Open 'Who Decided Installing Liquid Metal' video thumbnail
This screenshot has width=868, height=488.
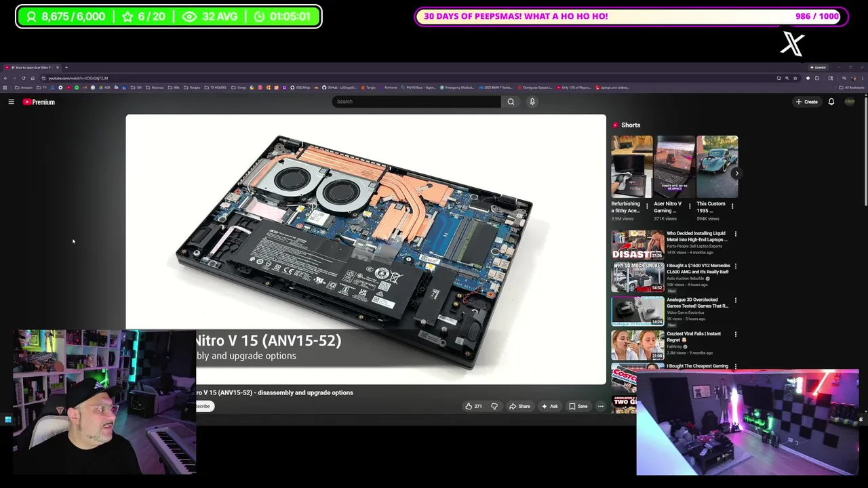(637, 245)
